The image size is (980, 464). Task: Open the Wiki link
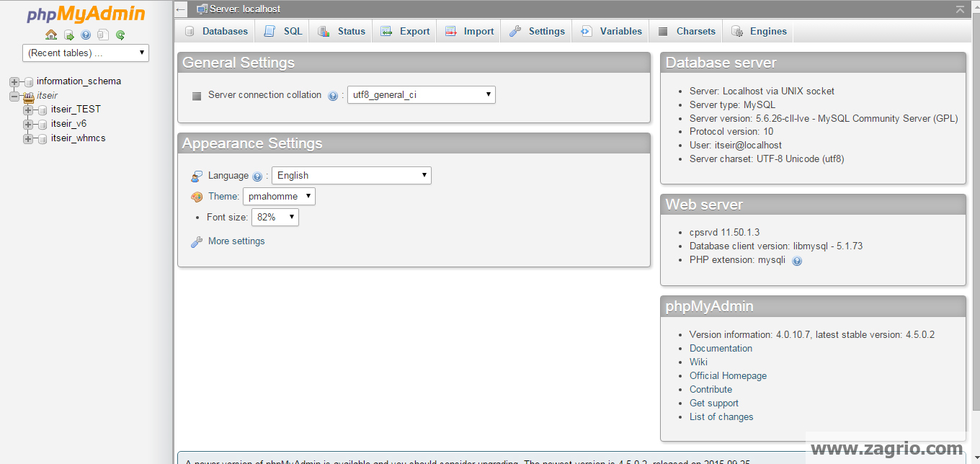point(698,362)
